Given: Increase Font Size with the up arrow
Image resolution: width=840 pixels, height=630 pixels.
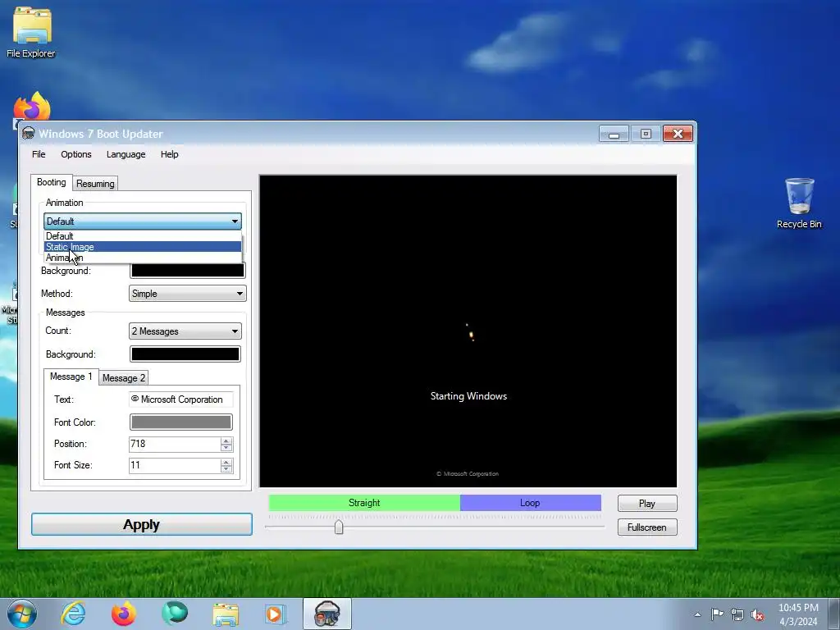Looking at the screenshot, I should point(226,462).
